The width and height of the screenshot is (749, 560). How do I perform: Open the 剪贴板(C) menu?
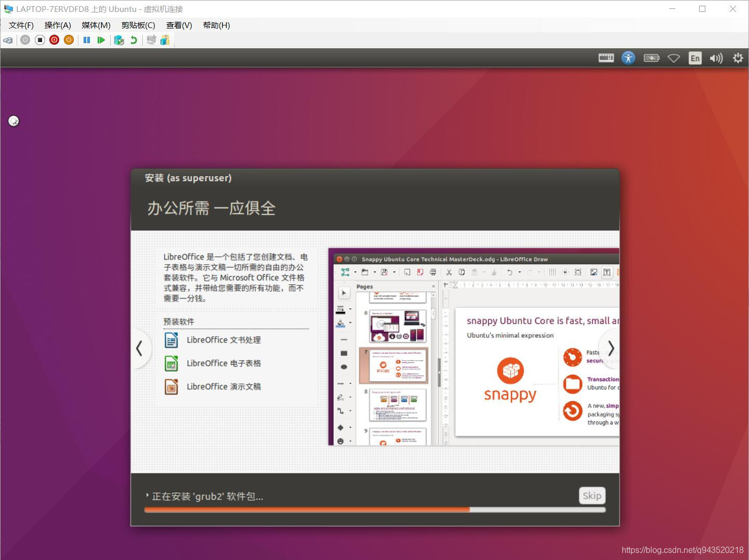[x=138, y=25]
